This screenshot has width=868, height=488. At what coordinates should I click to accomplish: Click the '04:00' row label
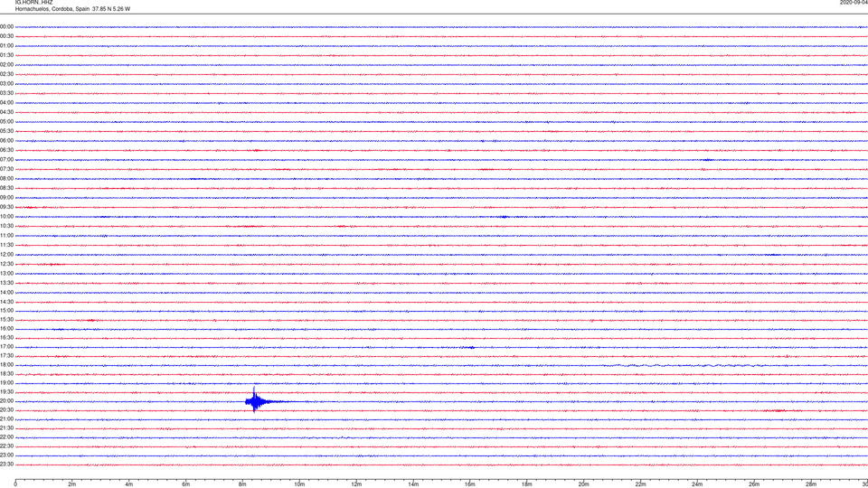(x=6, y=103)
